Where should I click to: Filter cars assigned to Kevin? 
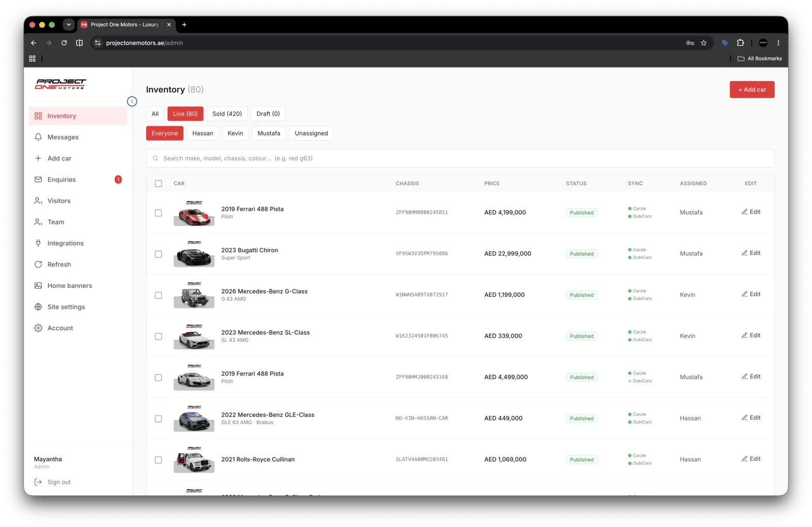coord(235,133)
